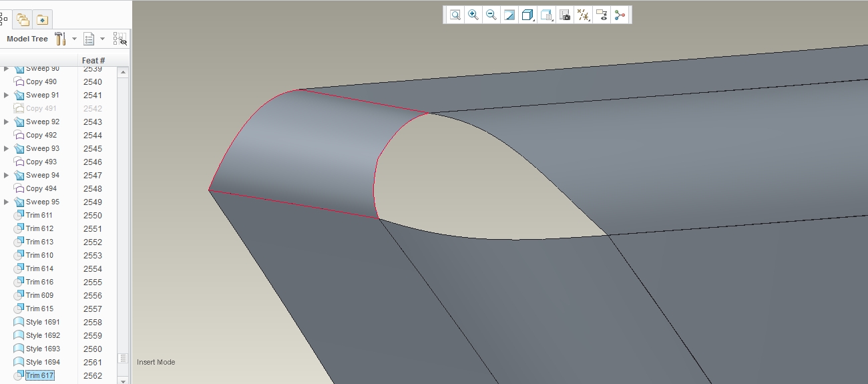This screenshot has height=384, width=868.
Task: Open the Saved Orientations list
Action: [547, 15]
